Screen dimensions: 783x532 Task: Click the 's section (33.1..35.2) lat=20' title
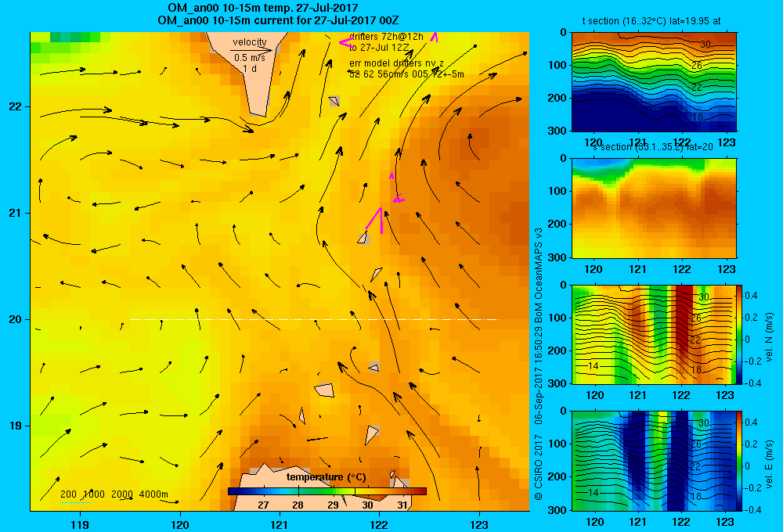tap(653, 147)
